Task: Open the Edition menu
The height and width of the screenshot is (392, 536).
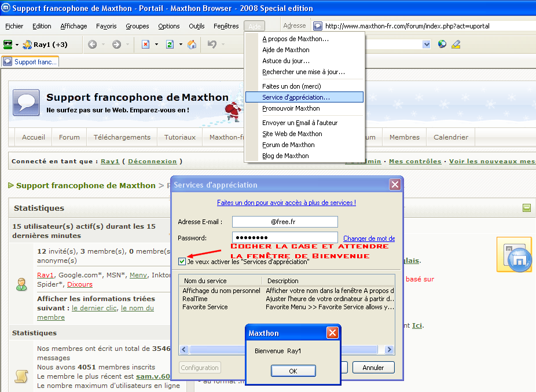Action: point(42,26)
